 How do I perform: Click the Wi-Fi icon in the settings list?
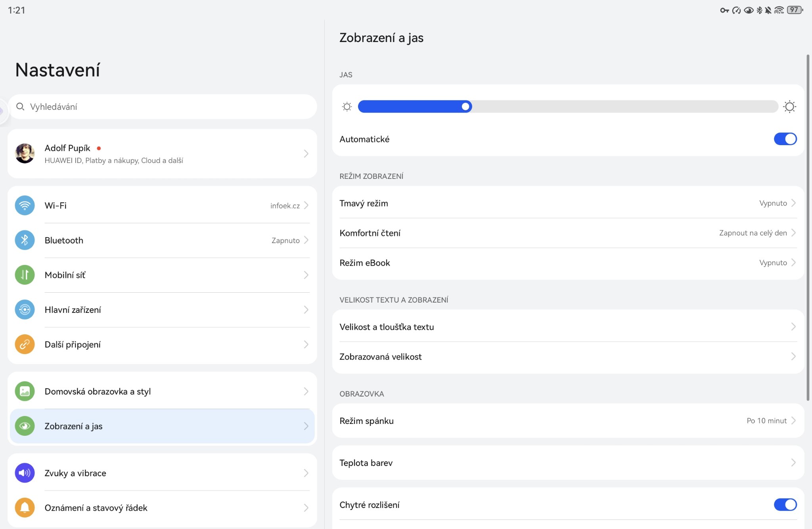coord(25,205)
